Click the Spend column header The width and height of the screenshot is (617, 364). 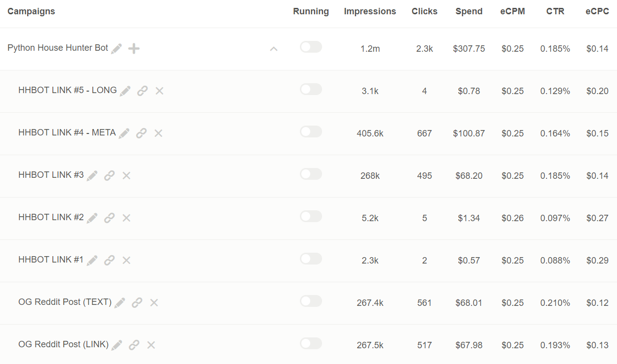click(x=469, y=11)
